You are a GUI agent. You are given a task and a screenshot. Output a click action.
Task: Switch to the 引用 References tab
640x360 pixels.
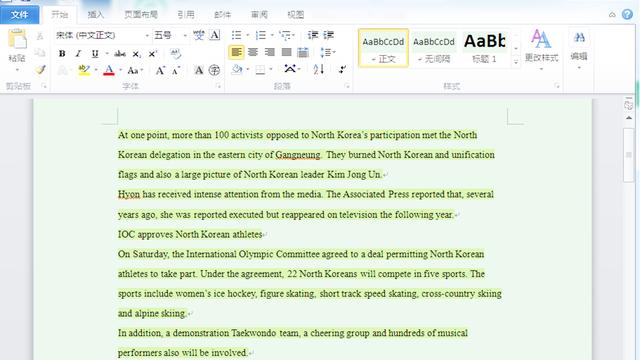click(186, 15)
